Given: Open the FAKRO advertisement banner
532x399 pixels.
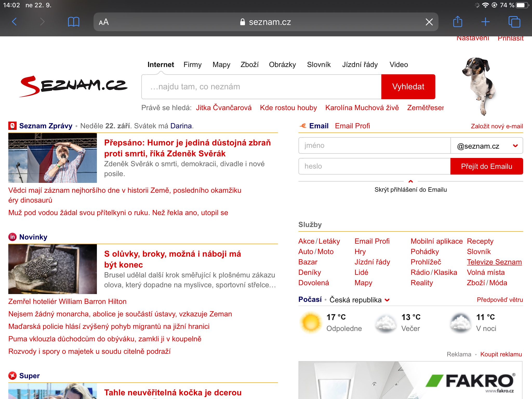Looking at the screenshot, I should coord(410,380).
